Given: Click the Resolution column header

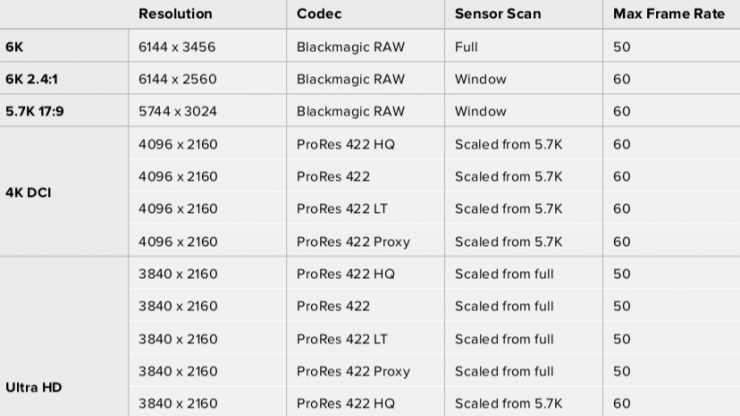Looking at the screenshot, I should tap(175, 14).
